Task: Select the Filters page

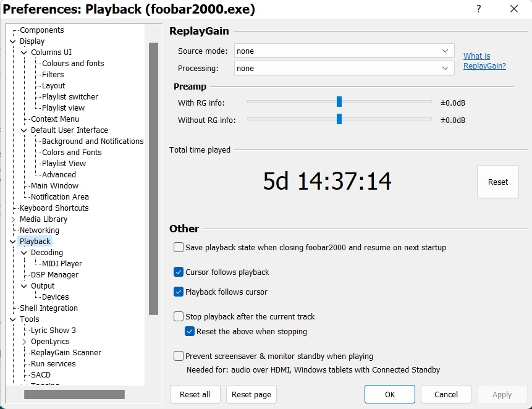Action: point(53,74)
